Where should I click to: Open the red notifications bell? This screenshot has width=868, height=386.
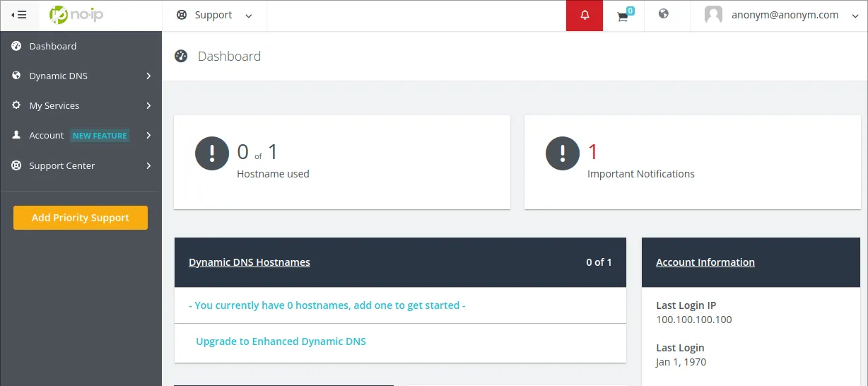tap(584, 16)
